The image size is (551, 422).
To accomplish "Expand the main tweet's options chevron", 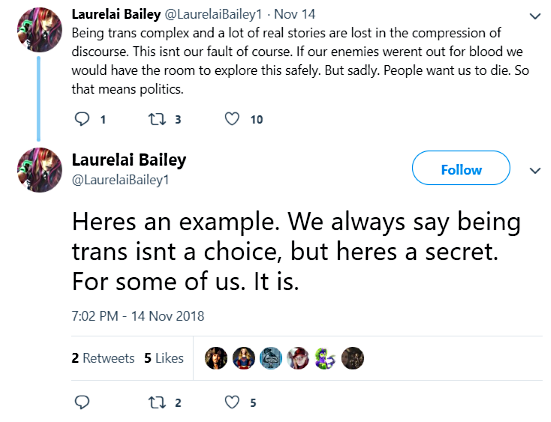I will pyautogui.click(x=535, y=171).
